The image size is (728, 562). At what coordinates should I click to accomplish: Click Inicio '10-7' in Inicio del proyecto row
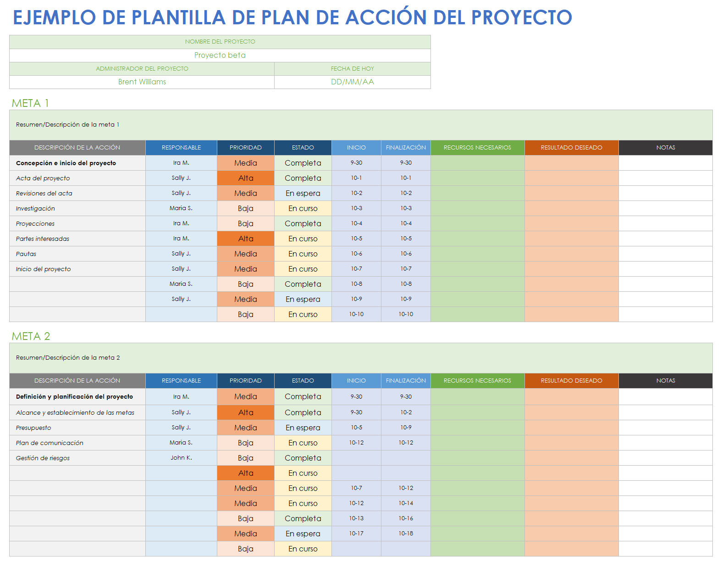point(356,269)
